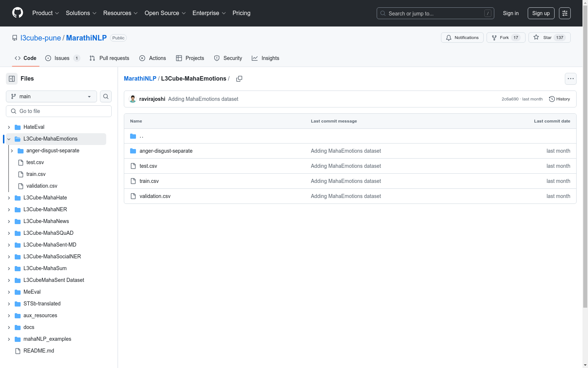Open the GitHub homepage logo
This screenshot has width=588, height=368.
pos(18,13)
